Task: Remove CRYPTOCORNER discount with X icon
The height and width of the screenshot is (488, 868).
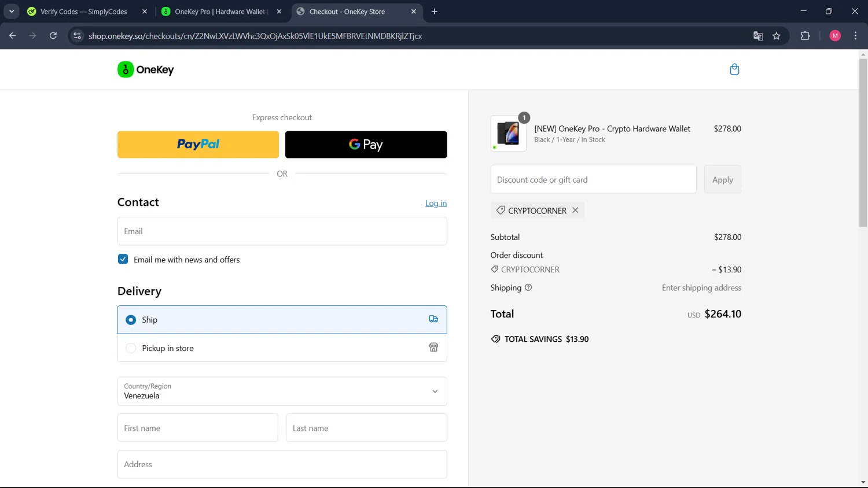Action: tap(575, 210)
